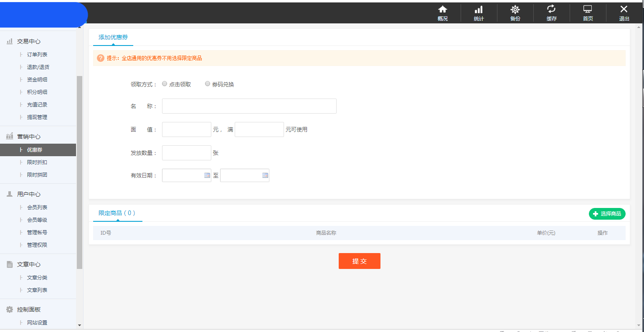Viewport: 644px width, 332px height.
Task: Click the coupon 名称 name input field
Action: click(249, 106)
